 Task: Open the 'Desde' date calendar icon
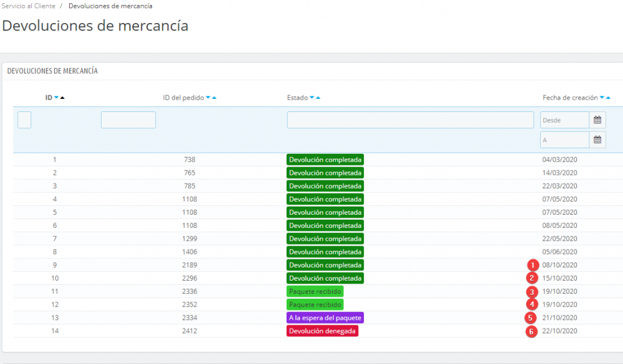[597, 120]
